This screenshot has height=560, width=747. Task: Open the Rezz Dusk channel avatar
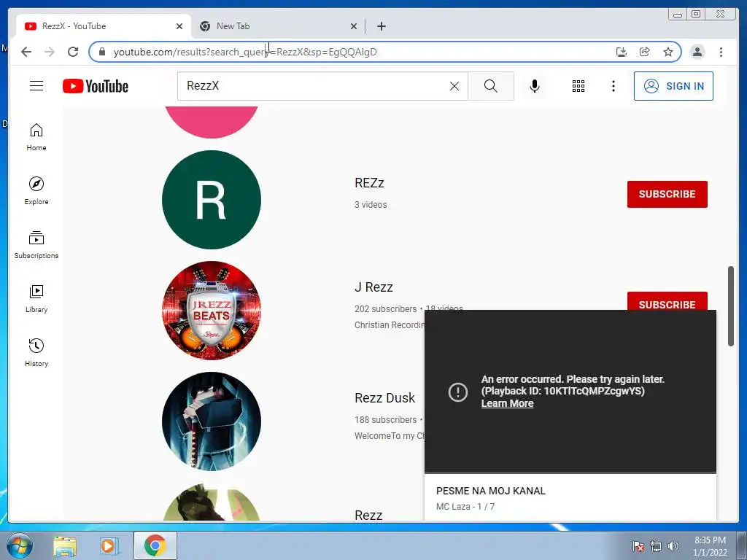pos(212,421)
